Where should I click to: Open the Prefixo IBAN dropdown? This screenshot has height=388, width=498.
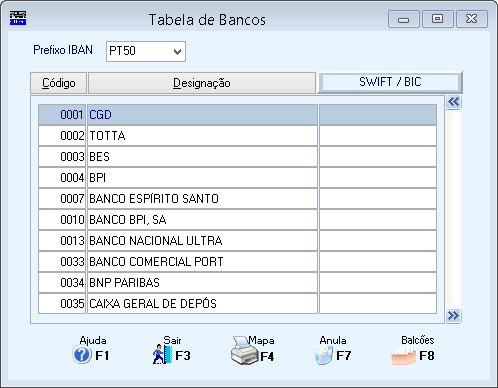(146, 51)
